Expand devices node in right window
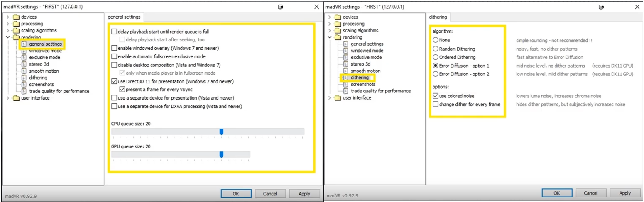 [x=330, y=17]
